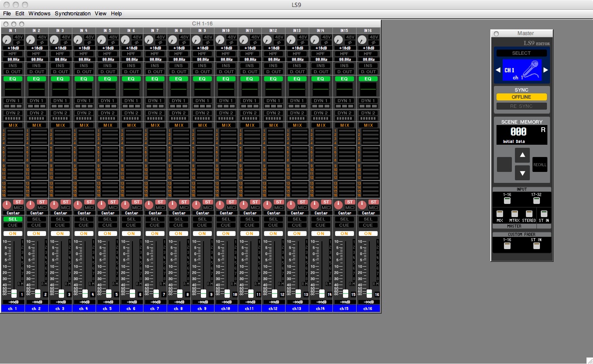Open the EQ curve graph on IN 10

coord(226,89)
